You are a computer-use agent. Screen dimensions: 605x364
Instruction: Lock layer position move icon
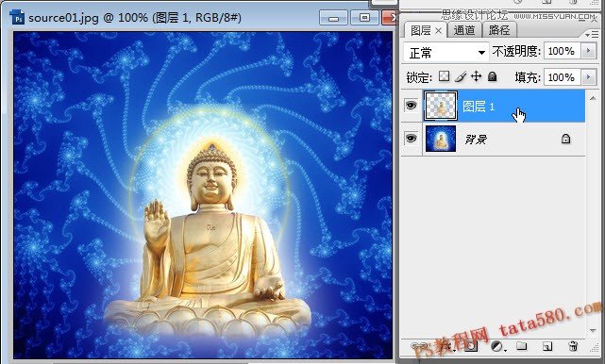[x=476, y=76]
